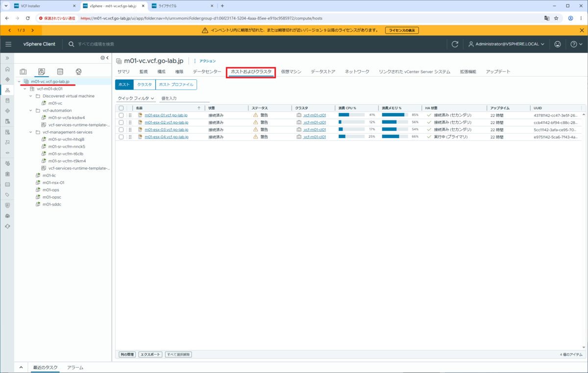Sort by the 名前 column header
The image size is (588, 373).
coord(139,108)
